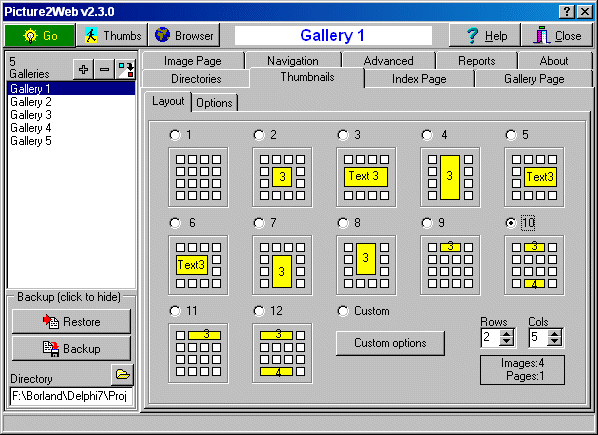Click layout 11 preview thumbnail
598x435 pixels.
click(x=198, y=353)
